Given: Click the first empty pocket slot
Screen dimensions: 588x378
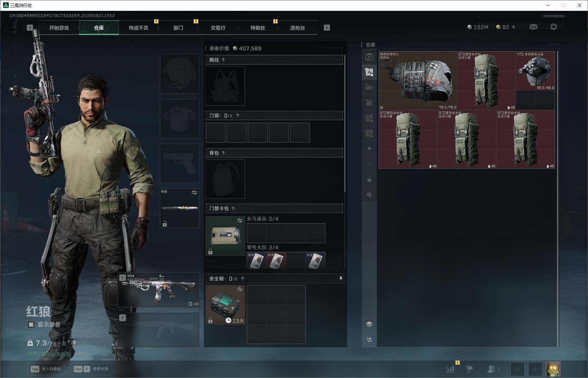Looking at the screenshot, I should click(x=215, y=132).
